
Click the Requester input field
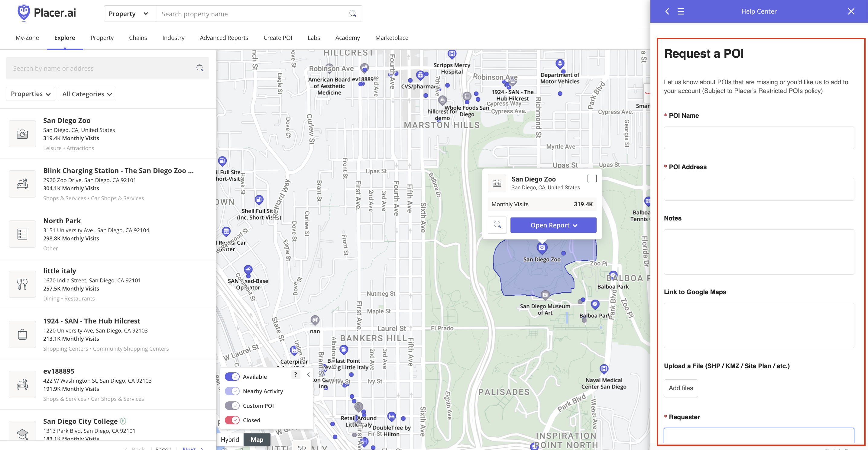click(759, 436)
